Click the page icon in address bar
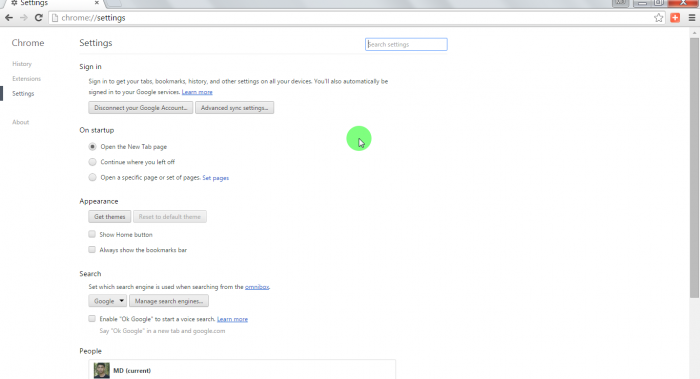The image size is (700, 379). coord(55,18)
